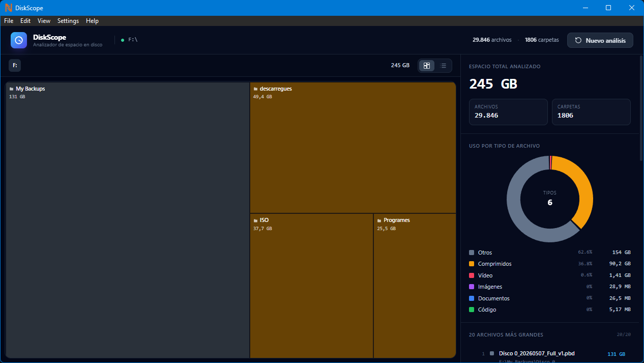The height and width of the screenshot is (363, 644).
Task: Click the Archivos 29.846 stat card
Action: [508, 111]
